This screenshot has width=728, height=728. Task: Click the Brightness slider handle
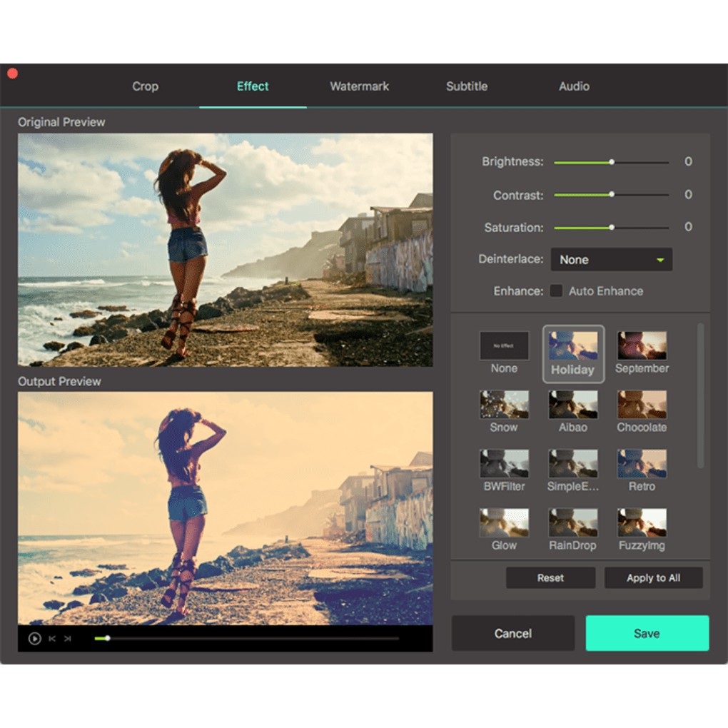612,162
